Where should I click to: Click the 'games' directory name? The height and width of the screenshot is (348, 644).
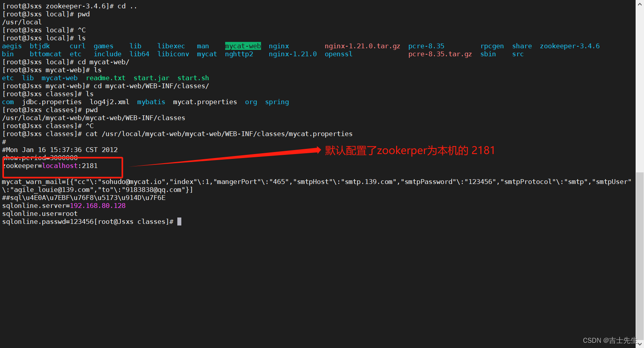click(x=104, y=46)
